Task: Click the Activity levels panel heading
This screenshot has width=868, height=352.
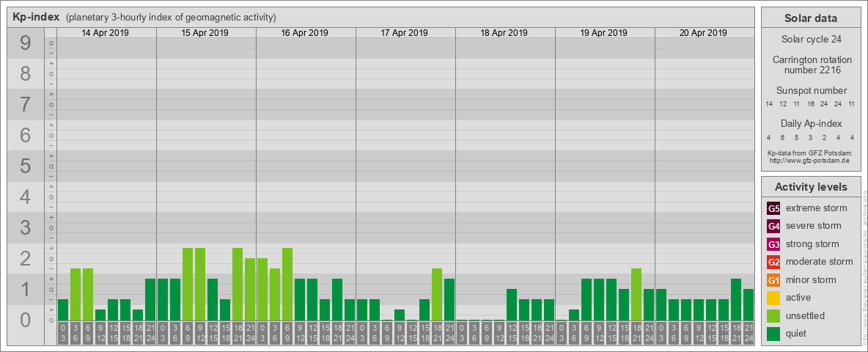Action: click(811, 187)
